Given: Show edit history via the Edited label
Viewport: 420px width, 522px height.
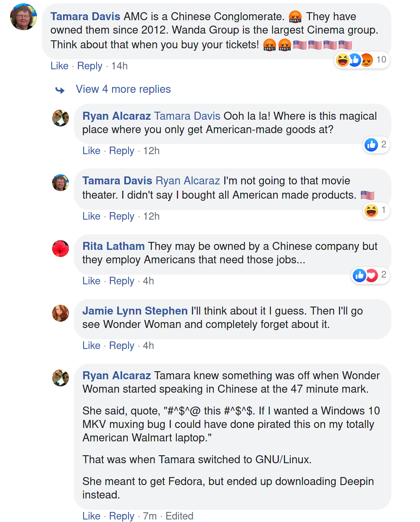Looking at the screenshot, I should tap(179, 516).
